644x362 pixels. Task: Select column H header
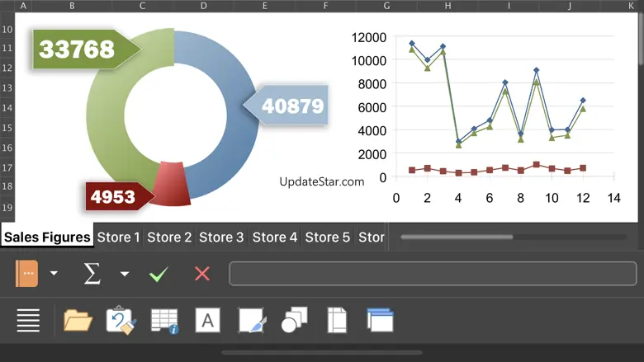point(447,6)
